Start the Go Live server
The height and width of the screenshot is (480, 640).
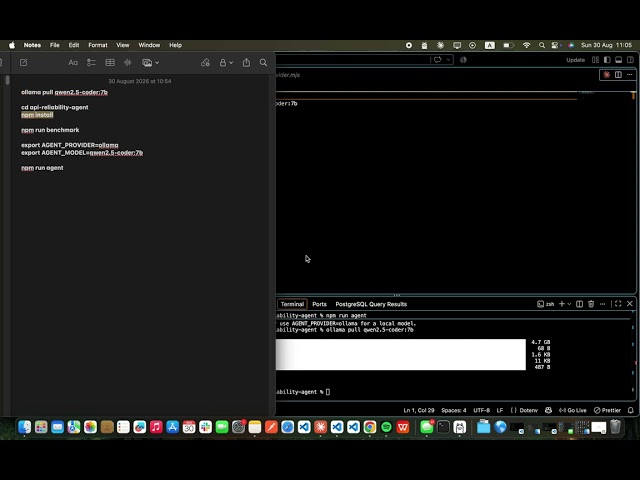point(572,410)
